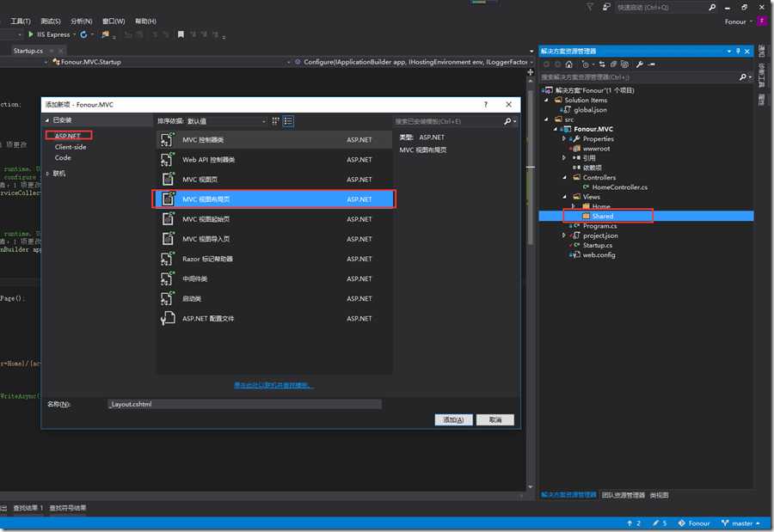Switch template list to small icons view
This screenshot has width=774, height=532.
[x=276, y=121]
